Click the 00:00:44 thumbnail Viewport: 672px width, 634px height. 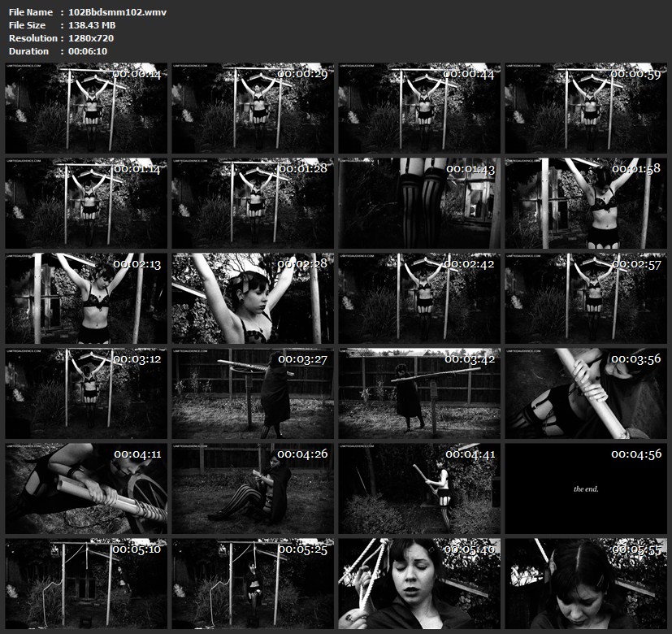tap(419, 108)
